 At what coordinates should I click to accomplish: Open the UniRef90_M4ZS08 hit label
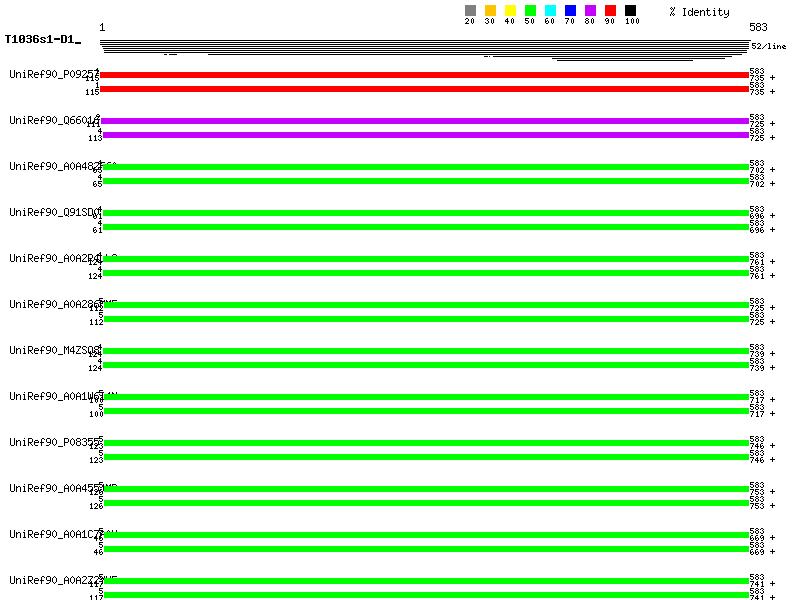52,350
